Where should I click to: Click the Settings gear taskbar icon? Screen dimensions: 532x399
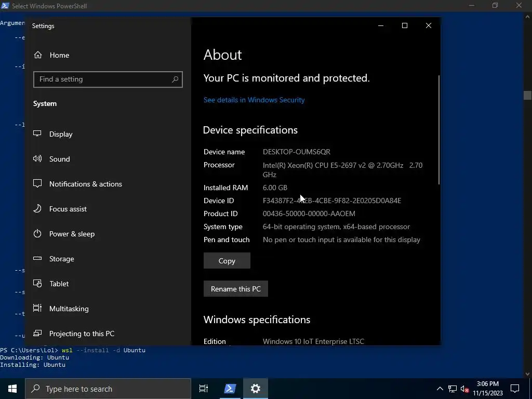pos(256,389)
